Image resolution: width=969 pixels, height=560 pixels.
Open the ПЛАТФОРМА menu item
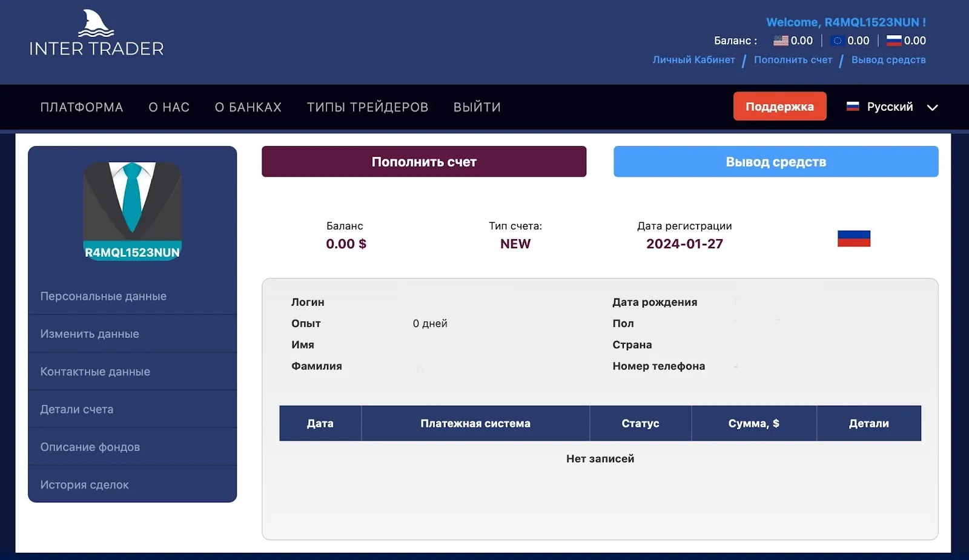click(82, 107)
